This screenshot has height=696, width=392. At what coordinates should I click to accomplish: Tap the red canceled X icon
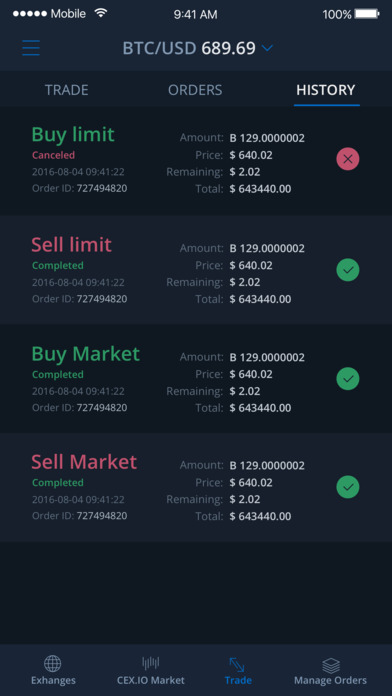[x=348, y=159]
